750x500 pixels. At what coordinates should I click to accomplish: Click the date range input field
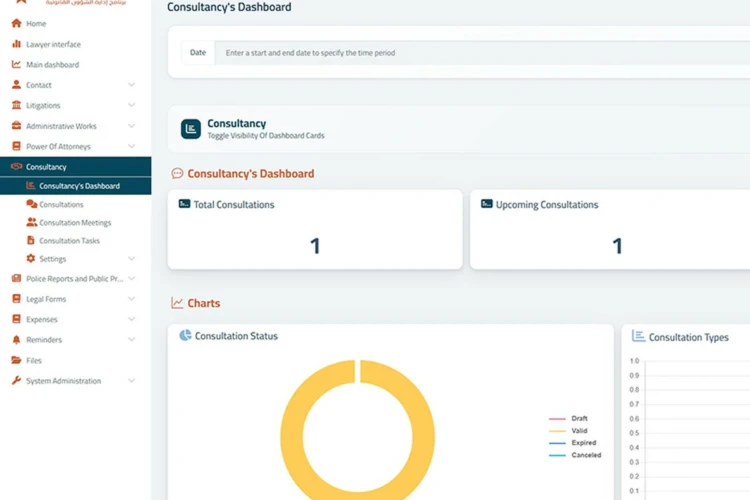(482, 53)
